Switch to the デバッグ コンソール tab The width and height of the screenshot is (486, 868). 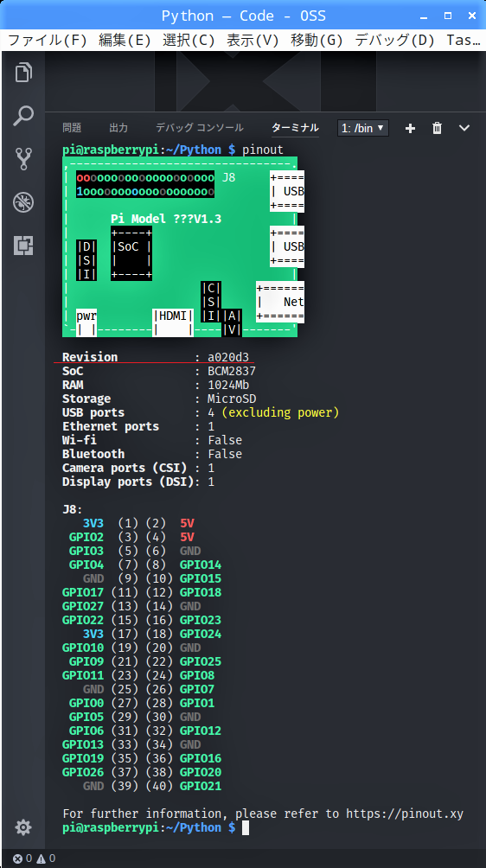200,128
